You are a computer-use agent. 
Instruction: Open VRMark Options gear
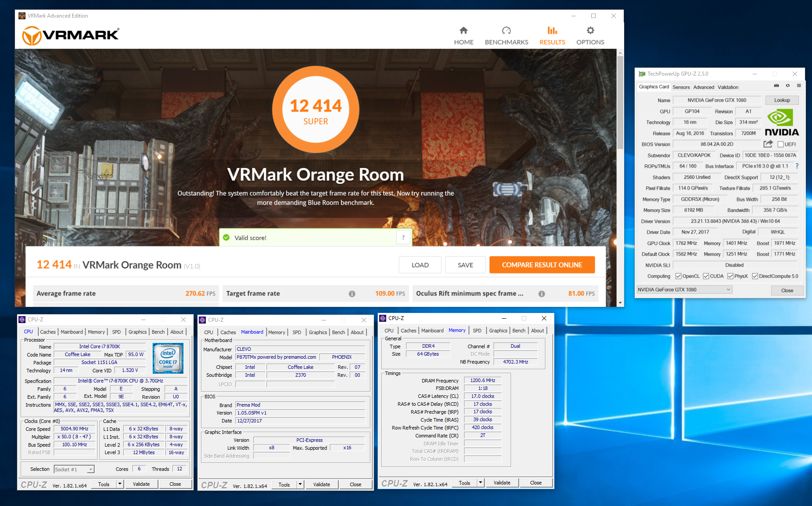click(x=590, y=36)
